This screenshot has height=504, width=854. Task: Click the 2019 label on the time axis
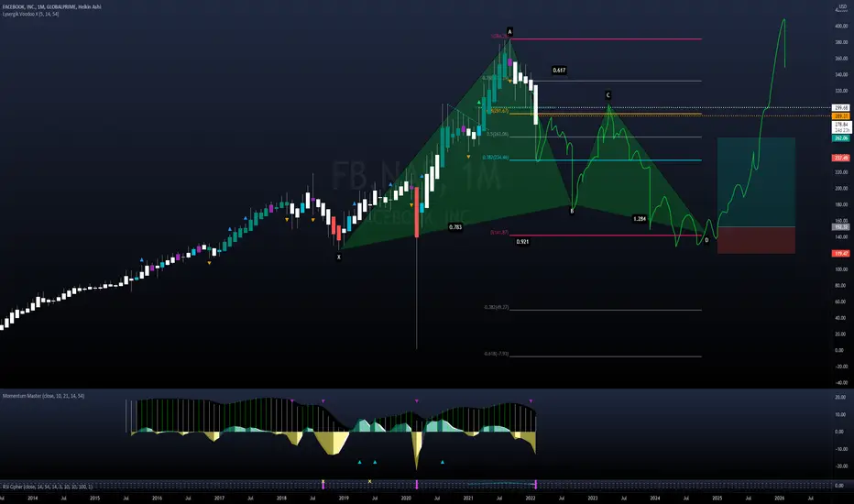tap(344, 498)
